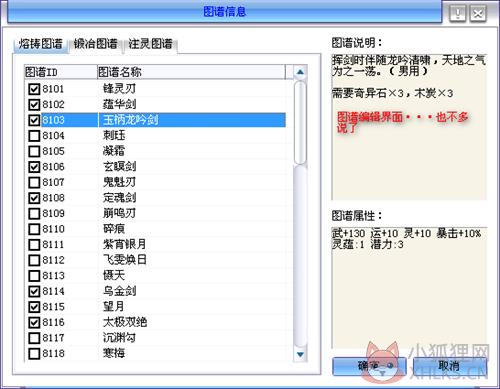Enable the 8110 碎痕 checkbox
500x389 pixels.
pyautogui.click(x=34, y=229)
